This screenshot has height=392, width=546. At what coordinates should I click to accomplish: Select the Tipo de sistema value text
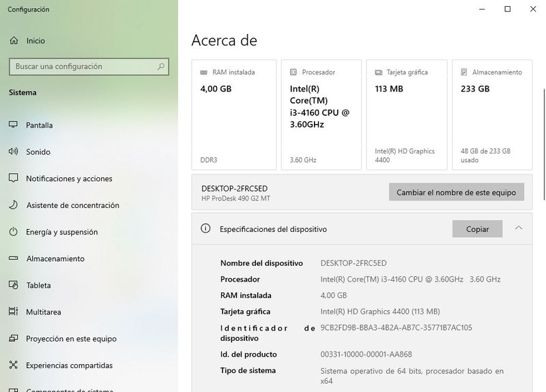(412, 376)
